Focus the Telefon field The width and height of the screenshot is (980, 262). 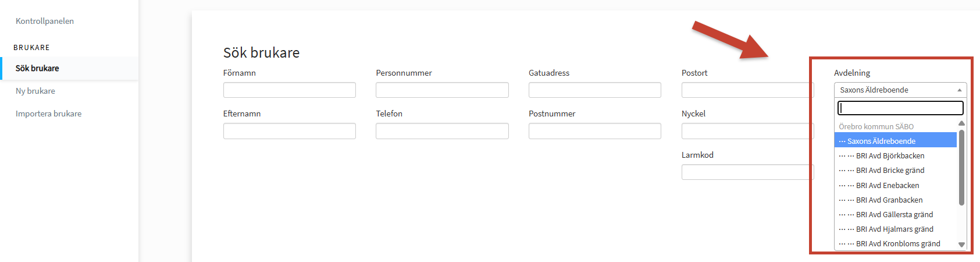point(442,131)
